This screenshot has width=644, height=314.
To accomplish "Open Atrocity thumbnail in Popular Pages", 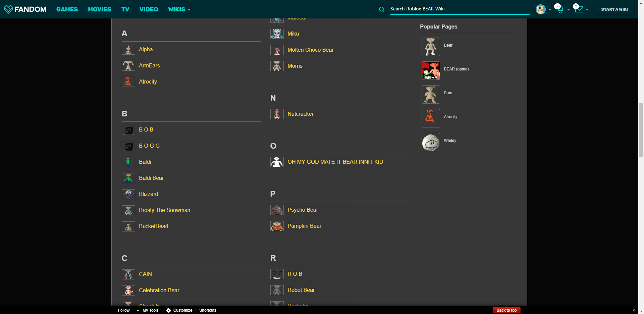I will [x=431, y=118].
